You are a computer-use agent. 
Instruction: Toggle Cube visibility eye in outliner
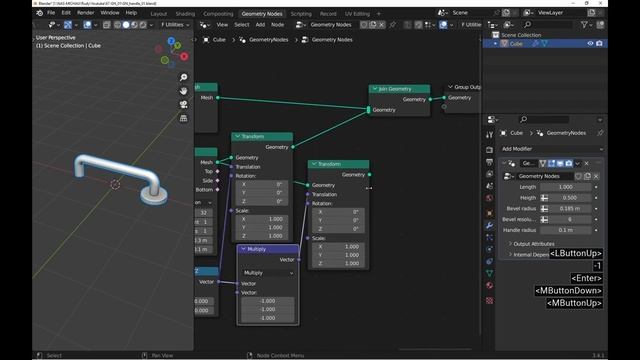[590, 44]
